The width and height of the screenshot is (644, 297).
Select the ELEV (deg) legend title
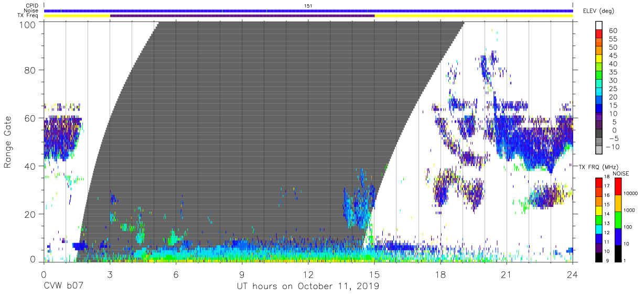coord(598,11)
